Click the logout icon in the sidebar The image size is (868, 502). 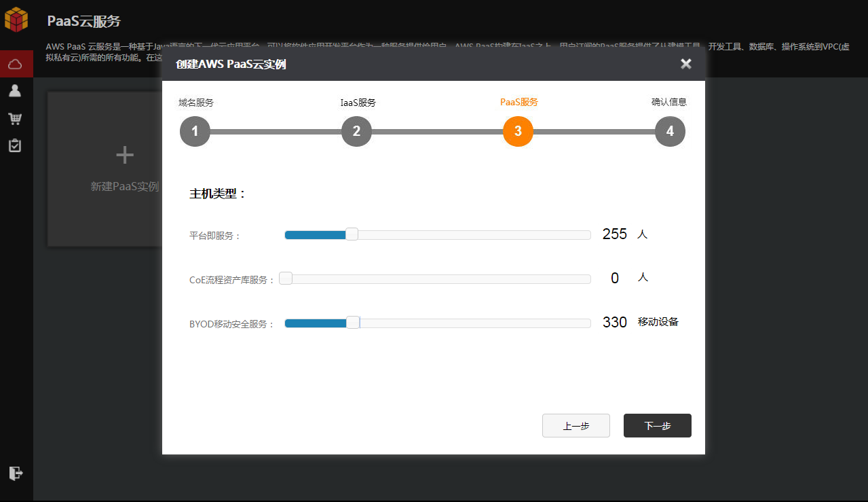click(16, 473)
